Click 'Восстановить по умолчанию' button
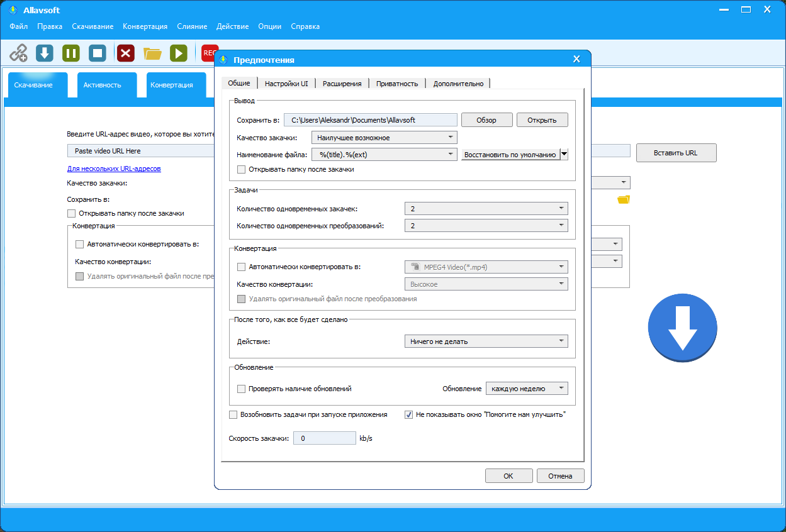 (x=510, y=154)
